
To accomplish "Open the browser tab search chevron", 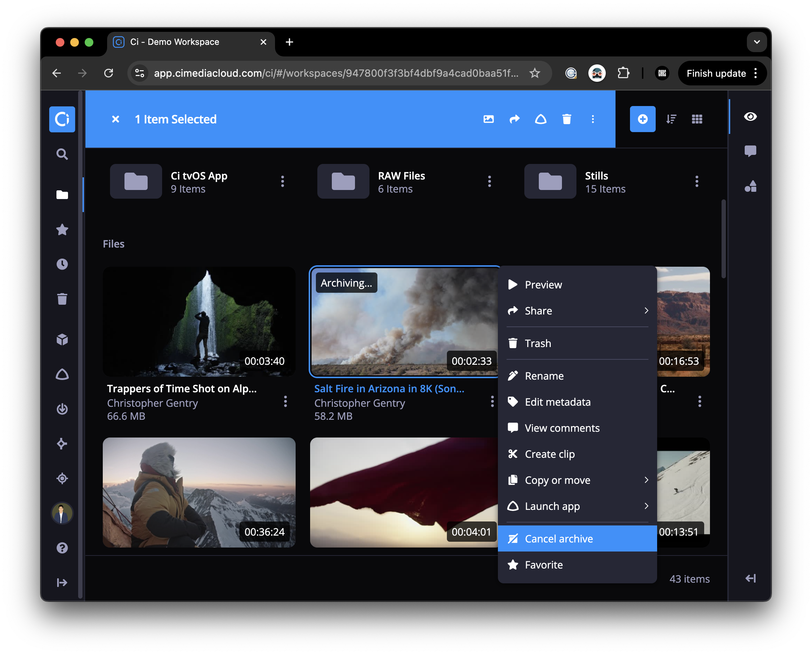I will pos(757,42).
